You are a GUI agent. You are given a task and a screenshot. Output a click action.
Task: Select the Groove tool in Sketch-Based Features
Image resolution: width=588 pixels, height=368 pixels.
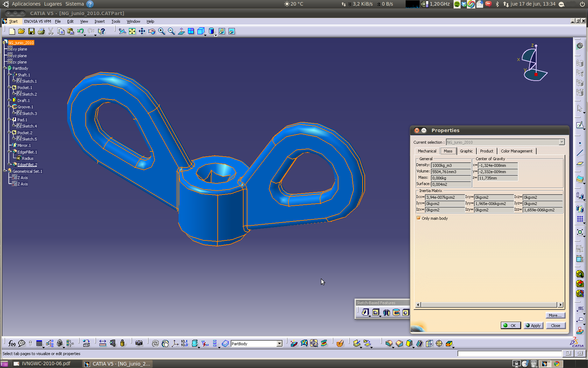[396, 312]
